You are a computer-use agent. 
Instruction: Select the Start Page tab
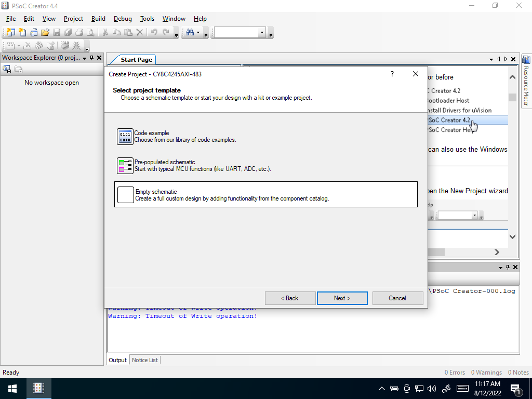point(137,60)
